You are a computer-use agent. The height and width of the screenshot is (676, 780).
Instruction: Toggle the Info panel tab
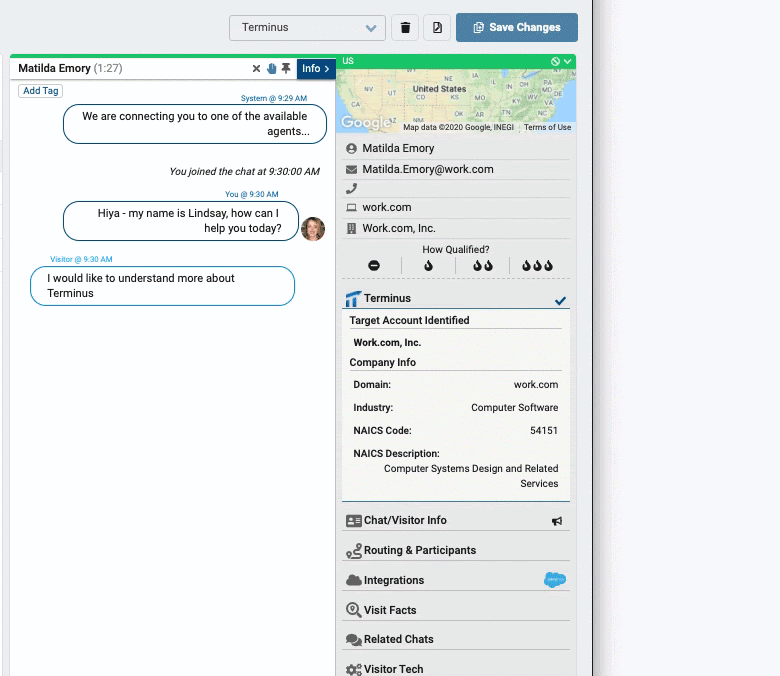316,69
